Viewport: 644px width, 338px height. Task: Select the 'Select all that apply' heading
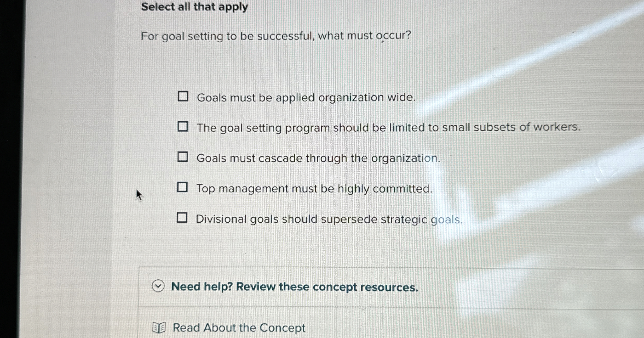(194, 7)
